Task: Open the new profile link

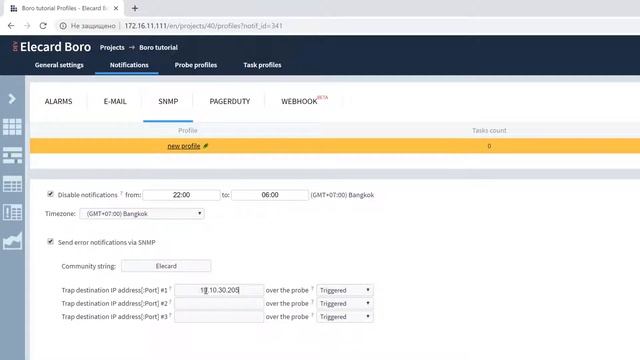Action: (184, 146)
